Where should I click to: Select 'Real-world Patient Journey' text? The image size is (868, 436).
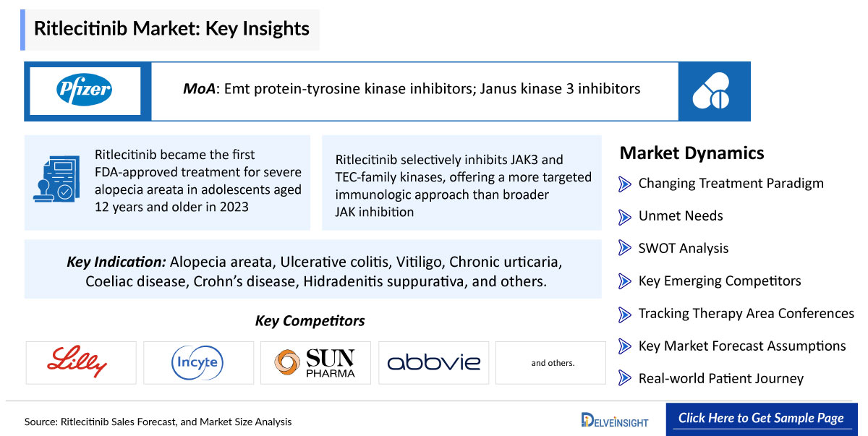point(721,379)
